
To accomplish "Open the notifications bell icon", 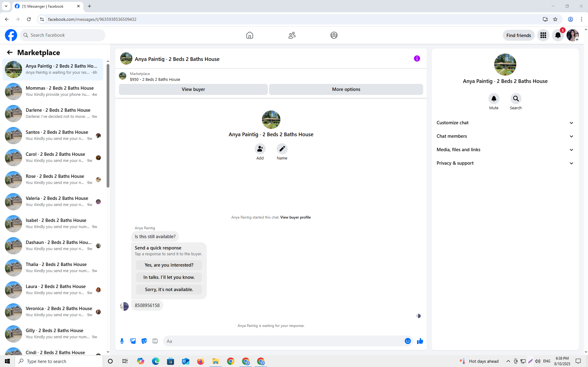I will [558, 35].
